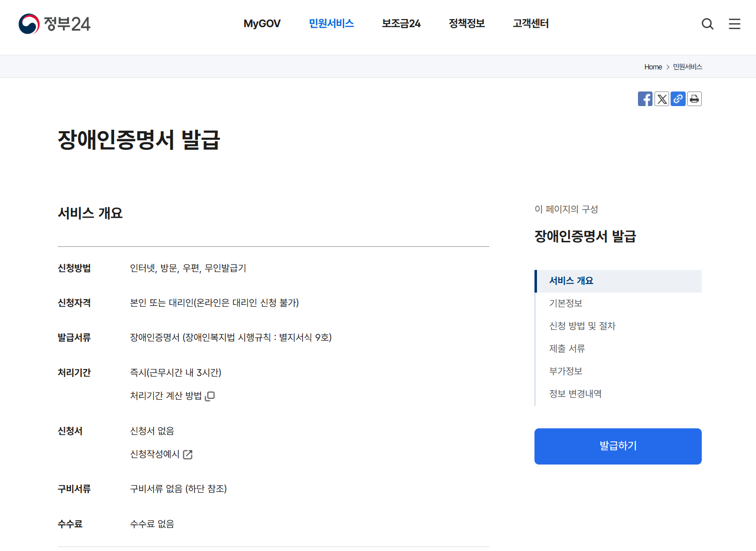View 정보 변경내역 in the sidebar
Viewport: 756px width, 551px height.
575,394
